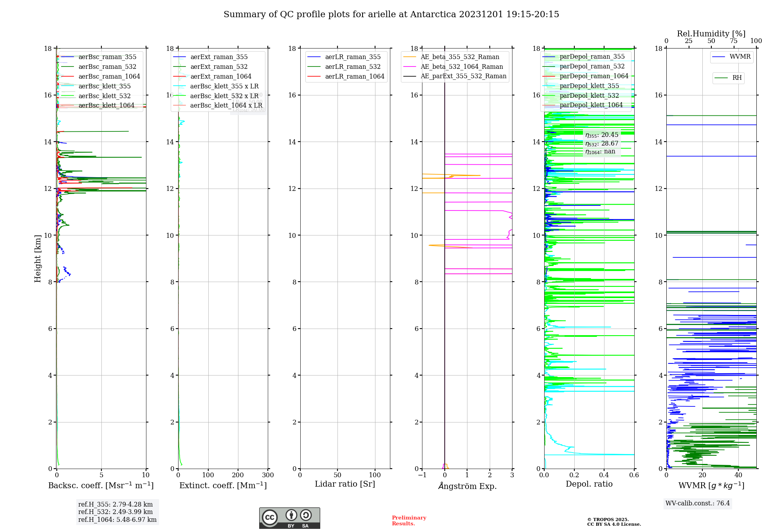Image resolution: width=783 pixels, height=532 pixels.
Task: Select the parDepol_klett_355 legend label
Action: pos(589,86)
